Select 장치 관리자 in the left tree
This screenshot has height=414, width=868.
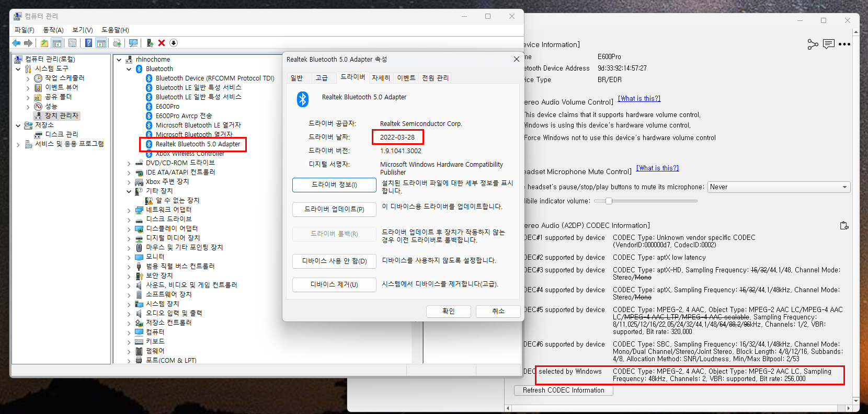click(62, 116)
